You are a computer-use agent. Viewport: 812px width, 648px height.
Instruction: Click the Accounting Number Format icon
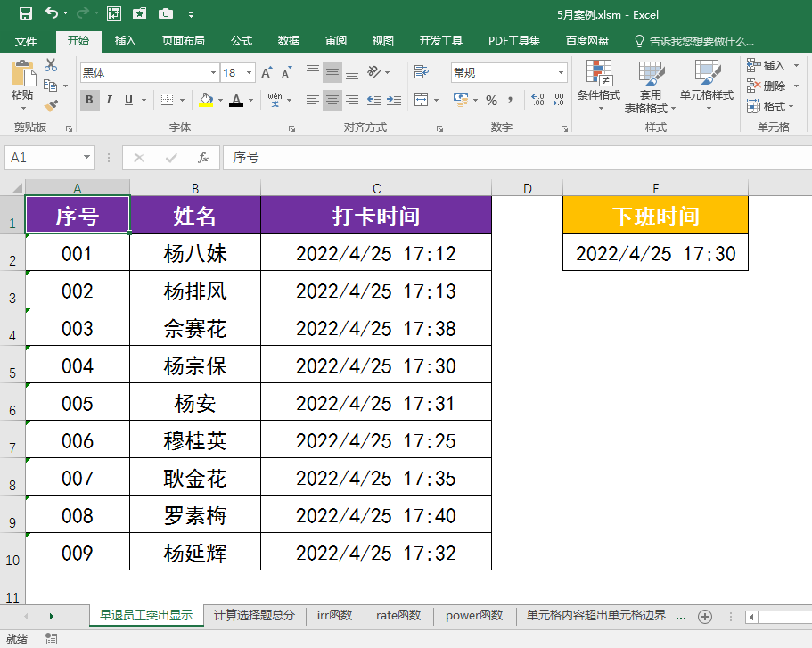coord(461,100)
